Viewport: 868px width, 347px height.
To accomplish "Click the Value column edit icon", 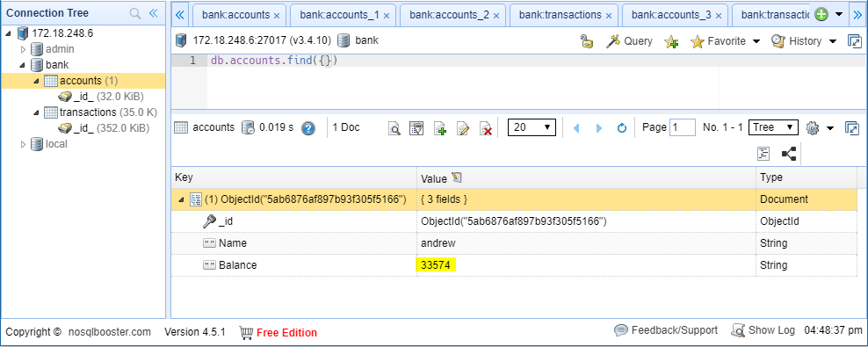I will click(457, 177).
